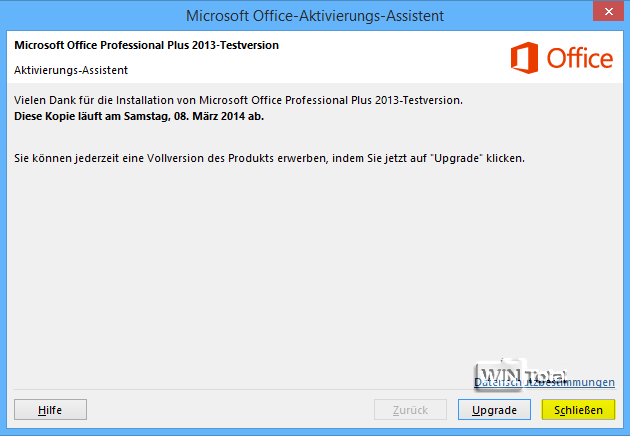Click the Upgrade button
This screenshot has height=436, width=630.
(x=494, y=410)
